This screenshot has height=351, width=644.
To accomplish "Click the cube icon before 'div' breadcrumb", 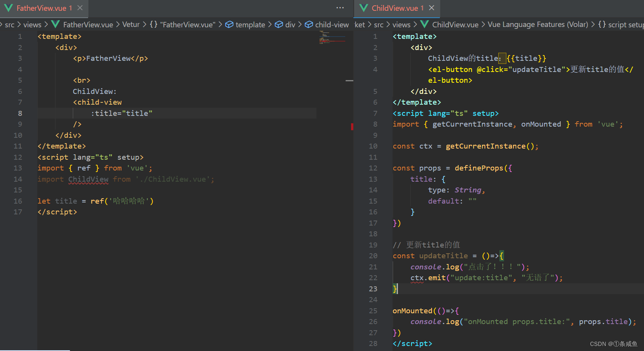I will coord(279,25).
